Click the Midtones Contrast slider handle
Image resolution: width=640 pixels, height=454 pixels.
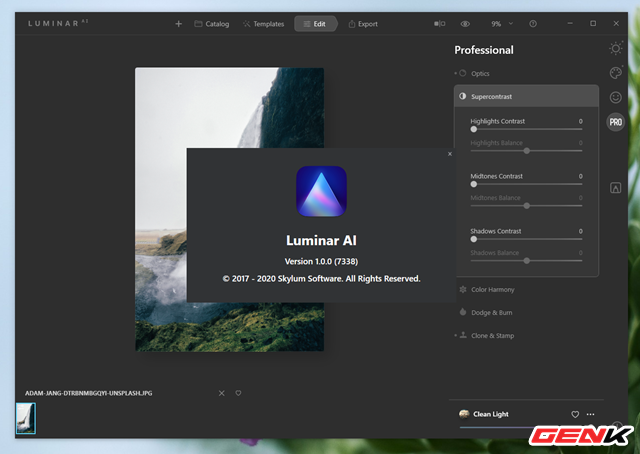pyautogui.click(x=473, y=185)
